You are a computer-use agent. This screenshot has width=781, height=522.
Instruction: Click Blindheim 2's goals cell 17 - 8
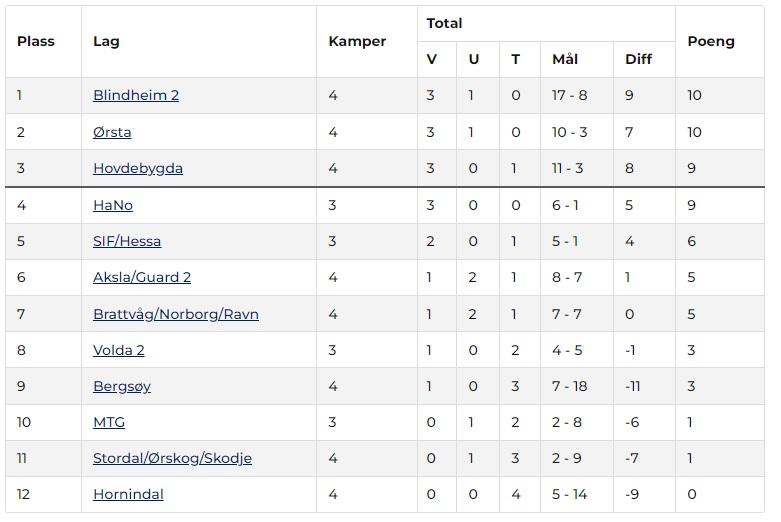coord(569,96)
